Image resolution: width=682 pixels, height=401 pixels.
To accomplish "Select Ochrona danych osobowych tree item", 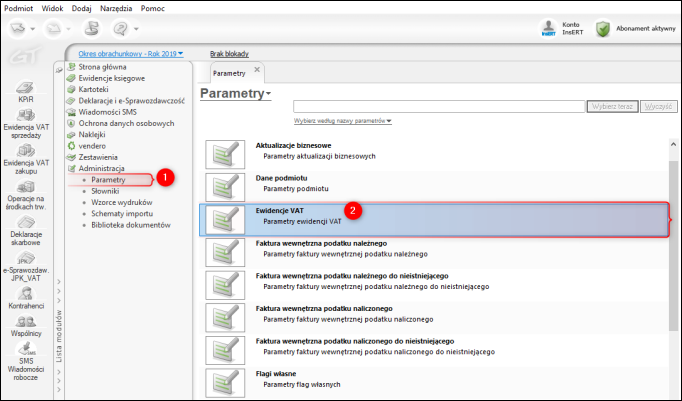I will [x=126, y=124].
